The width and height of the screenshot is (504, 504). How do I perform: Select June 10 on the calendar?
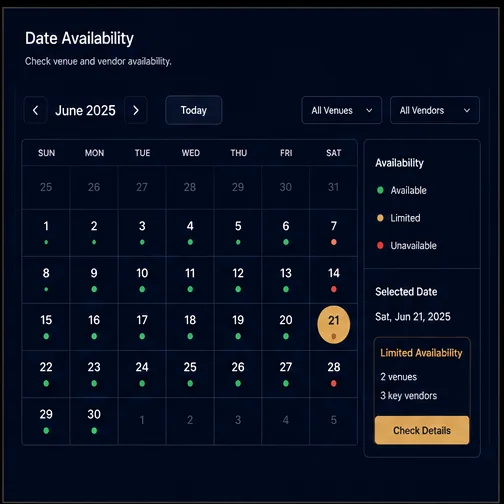pyautogui.click(x=142, y=280)
